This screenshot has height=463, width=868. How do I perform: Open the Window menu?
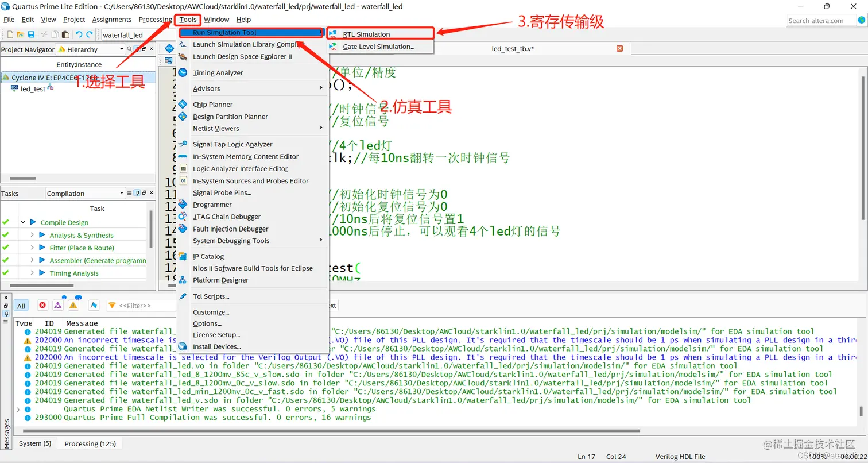(216, 20)
